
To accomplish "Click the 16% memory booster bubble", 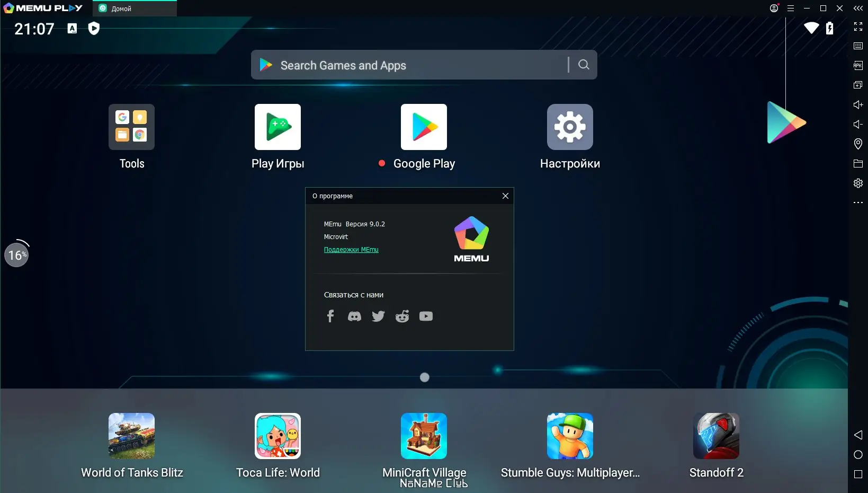I will (x=16, y=255).
